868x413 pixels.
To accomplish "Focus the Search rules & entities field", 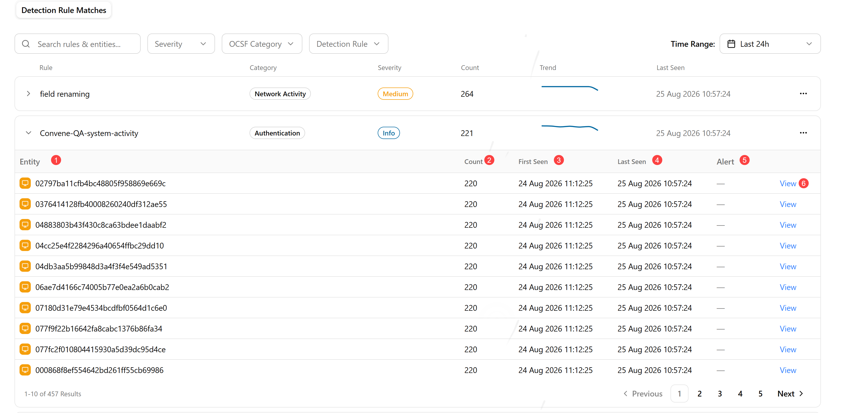I will point(78,44).
